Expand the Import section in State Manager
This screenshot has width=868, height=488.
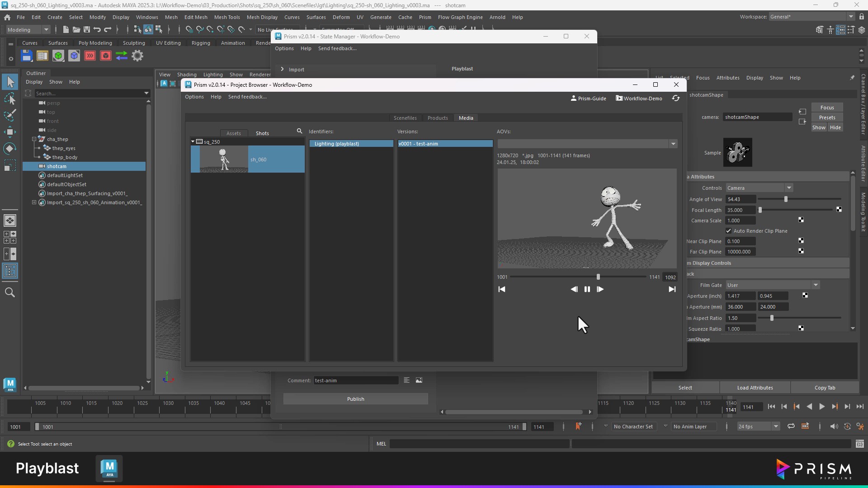[x=282, y=69]
